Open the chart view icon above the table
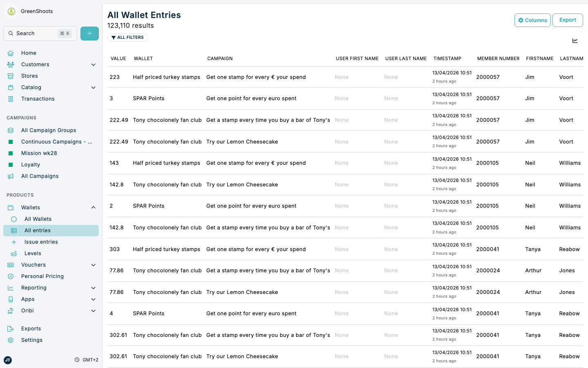This screenshot has width=588, height=368. coord(575,40)
